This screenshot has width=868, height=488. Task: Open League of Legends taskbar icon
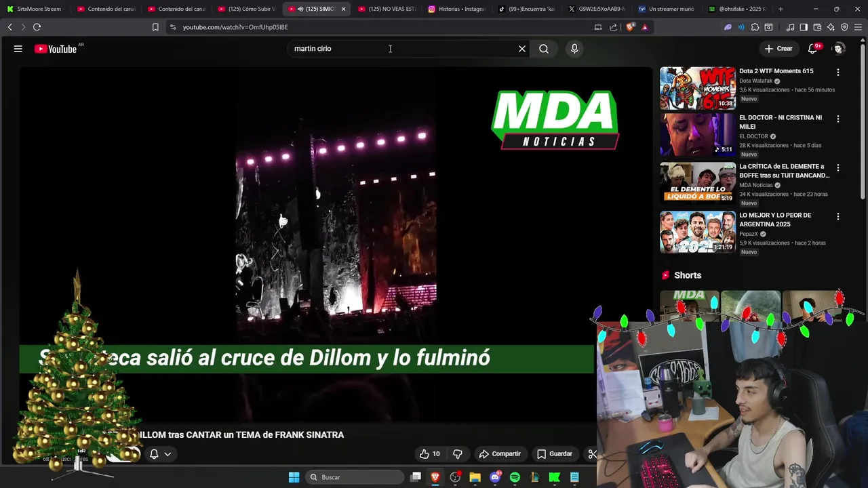(535, 477)
